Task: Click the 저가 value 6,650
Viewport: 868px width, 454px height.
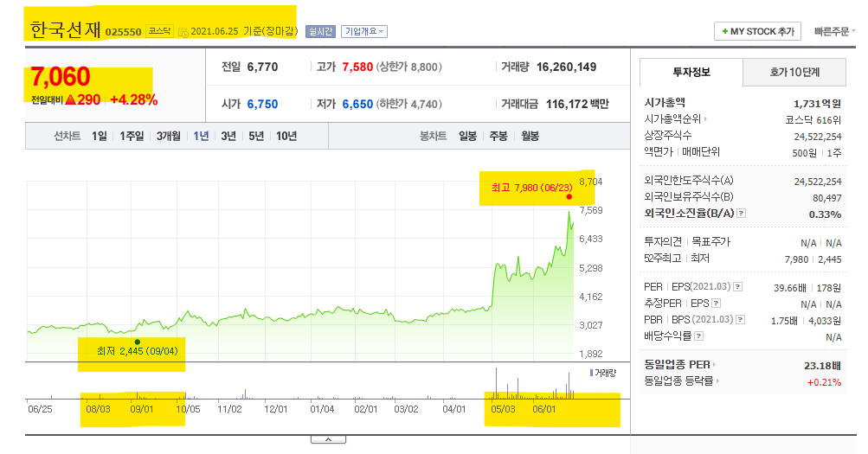Action: coord(357,104)
